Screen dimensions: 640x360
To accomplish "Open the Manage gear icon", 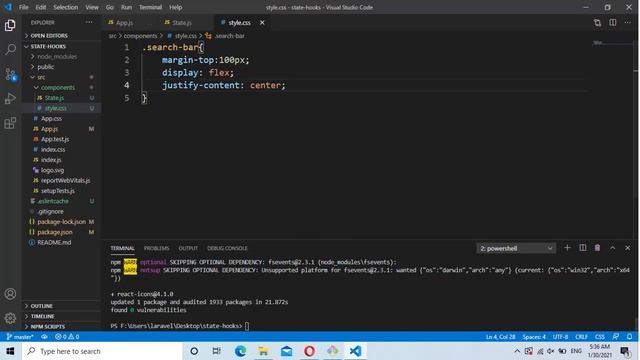I will 10,318.
